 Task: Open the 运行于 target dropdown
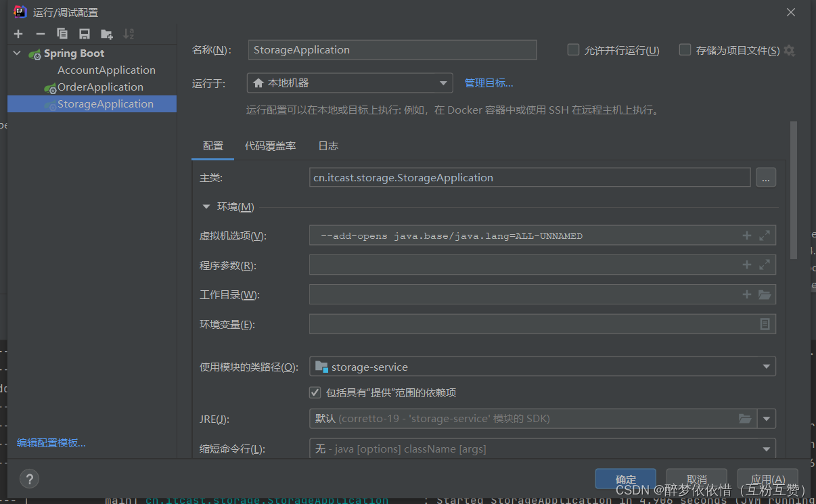[x=443, y=83]
